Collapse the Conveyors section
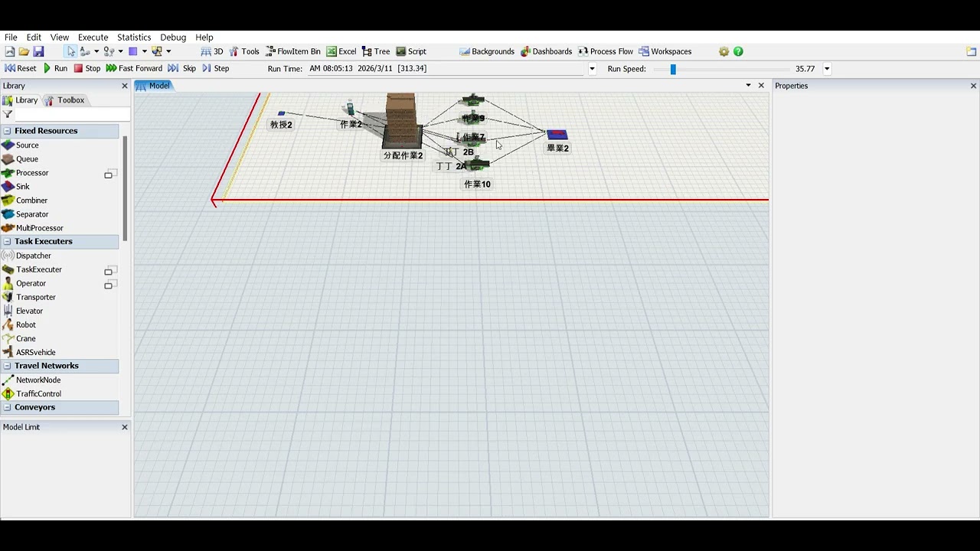This screenshot has width=980, height=551. [x=7, y=407]
